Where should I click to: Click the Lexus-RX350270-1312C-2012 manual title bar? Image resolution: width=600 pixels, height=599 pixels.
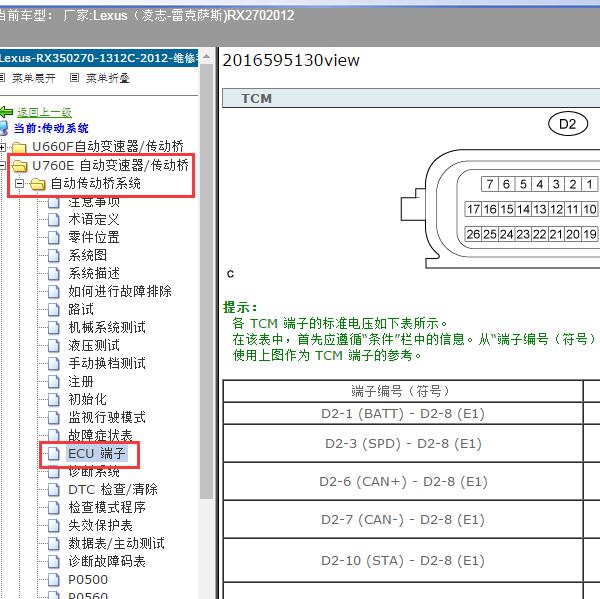pyautogui.click(x=99, y=58)
